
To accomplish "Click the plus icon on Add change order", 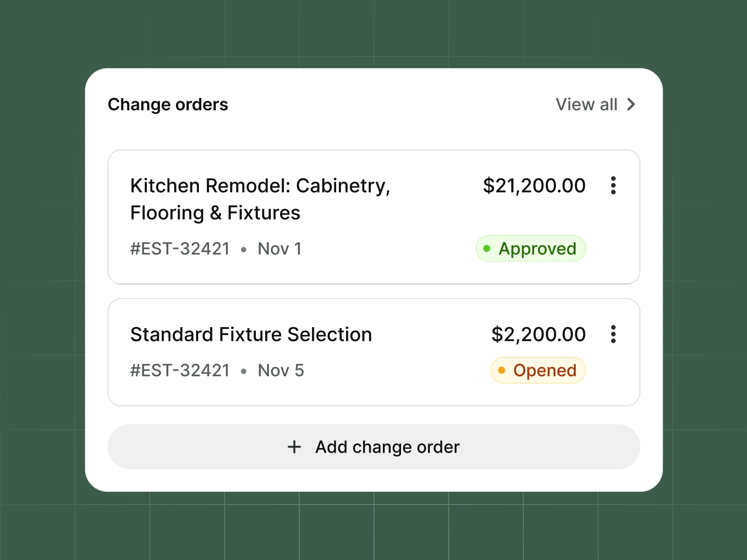I will tap(294, 447).
